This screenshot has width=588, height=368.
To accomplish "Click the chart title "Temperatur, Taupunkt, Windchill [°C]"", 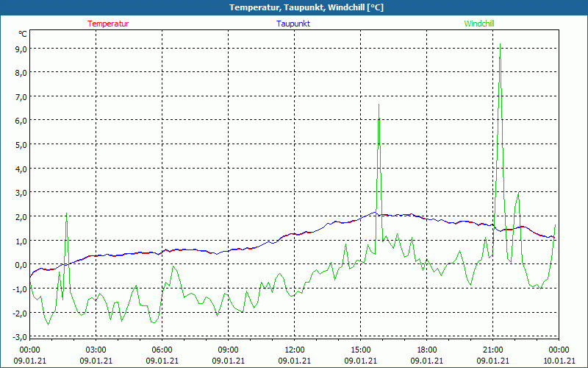I will (x=306, y=7).
